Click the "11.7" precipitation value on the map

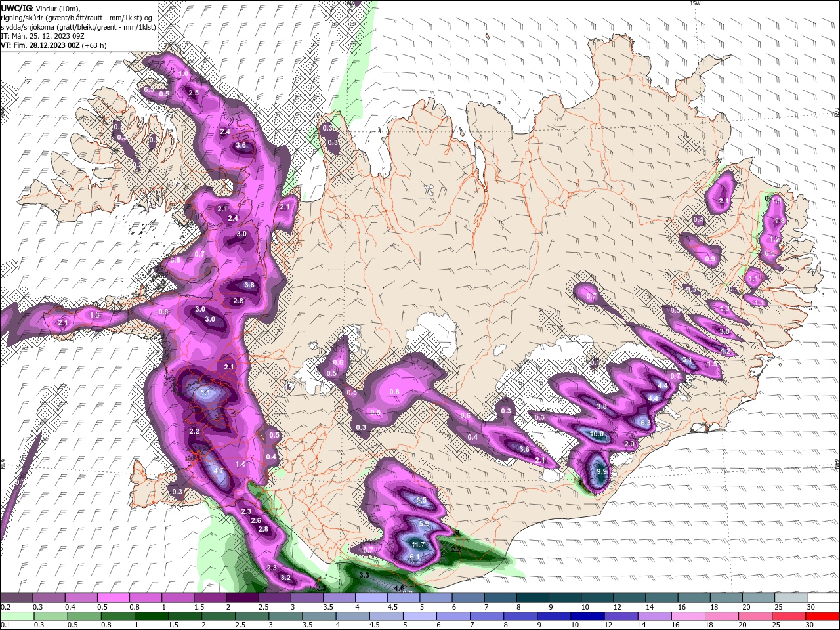(418, 545)
